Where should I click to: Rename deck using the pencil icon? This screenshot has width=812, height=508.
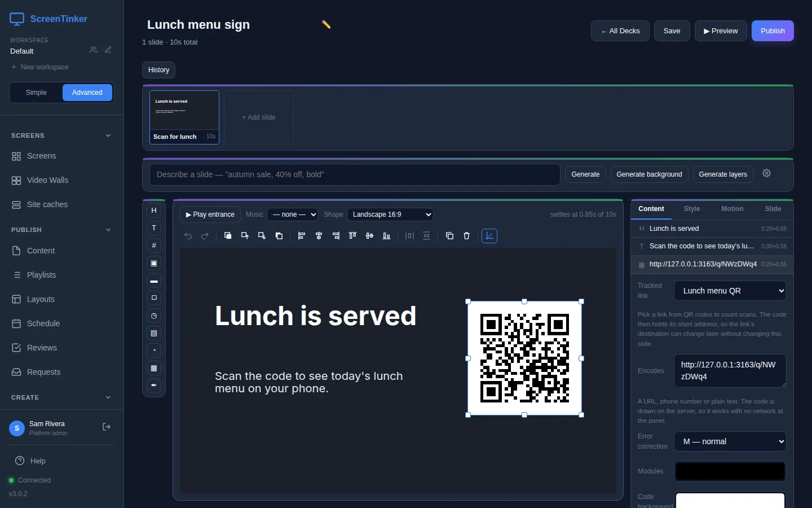pos(326,24)
